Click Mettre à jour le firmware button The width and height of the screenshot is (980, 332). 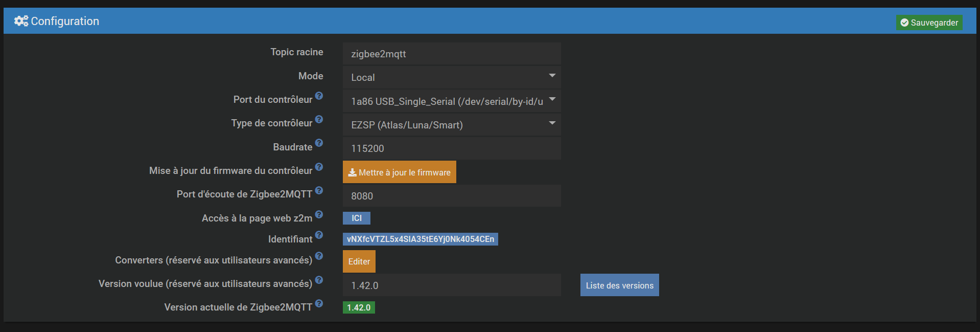[399, 172]
